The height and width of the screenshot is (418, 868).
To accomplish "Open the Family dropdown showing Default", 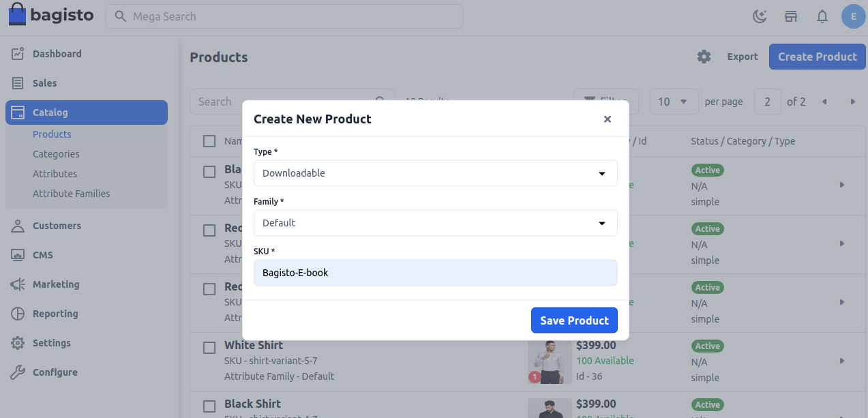I will (x=435, y=223).
